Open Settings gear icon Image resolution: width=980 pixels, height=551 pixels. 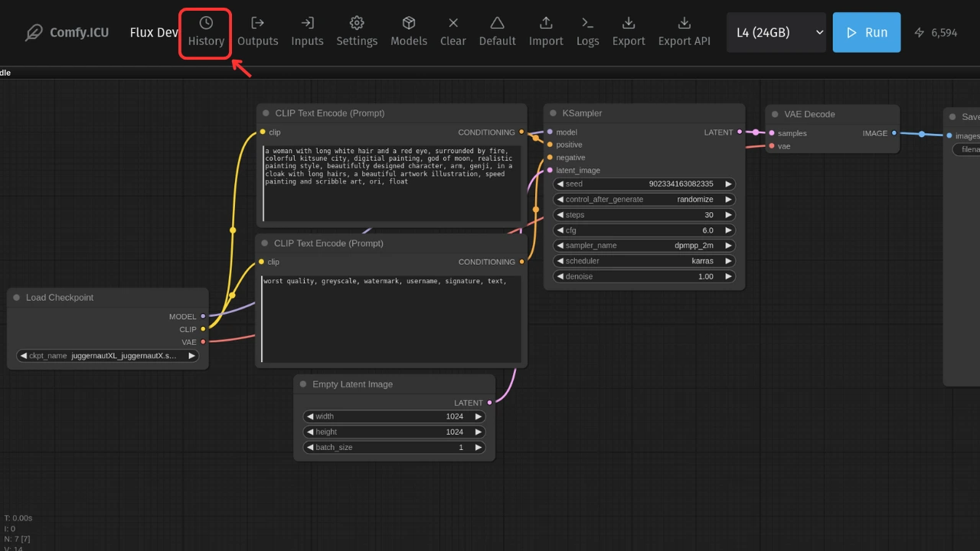[x=357, y=23]
